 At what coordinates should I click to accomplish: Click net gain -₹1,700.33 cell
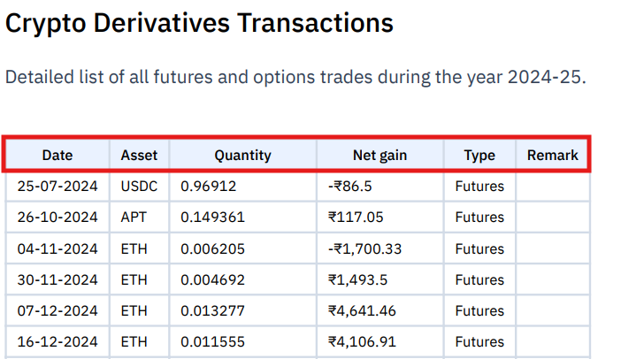coord(379,248)
